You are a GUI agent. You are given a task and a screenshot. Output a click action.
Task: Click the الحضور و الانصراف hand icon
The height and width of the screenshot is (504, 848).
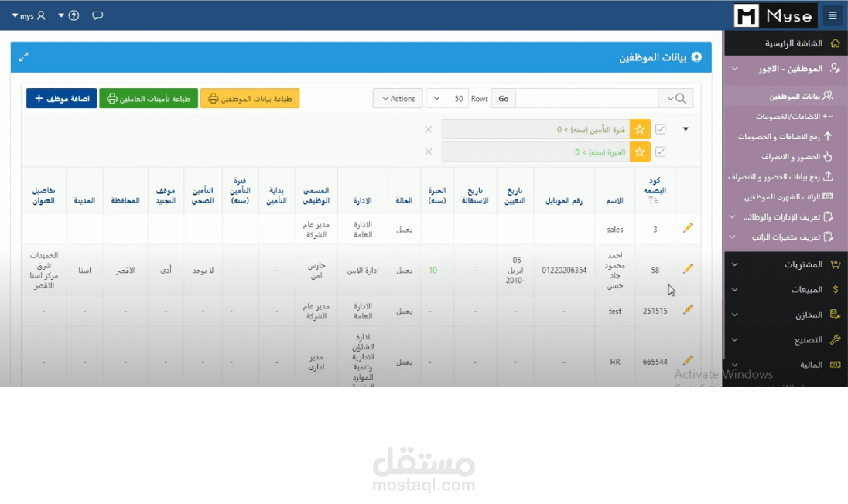click(x=828, y=157)
